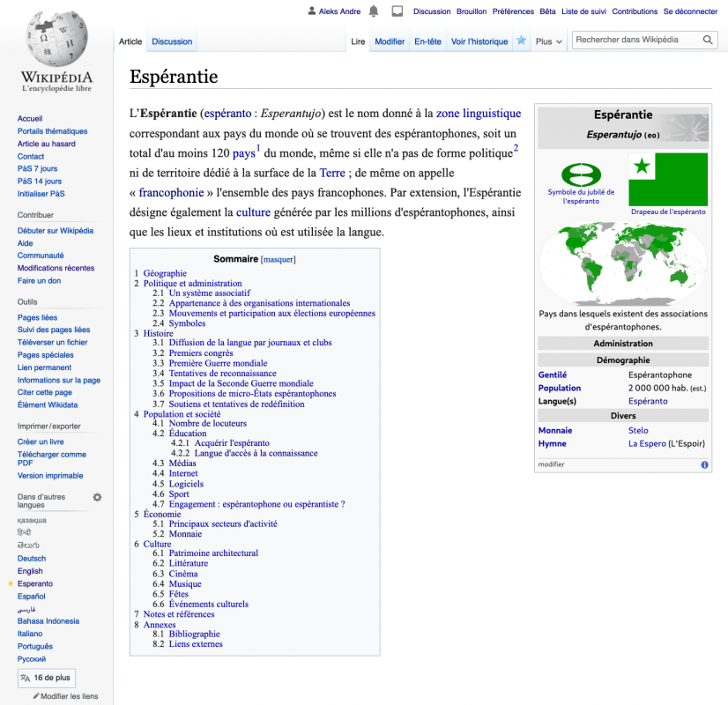Viewport: 728px width, 705px height.
Task: Click Modifier les liens with pencil
Action: (65, 696)
